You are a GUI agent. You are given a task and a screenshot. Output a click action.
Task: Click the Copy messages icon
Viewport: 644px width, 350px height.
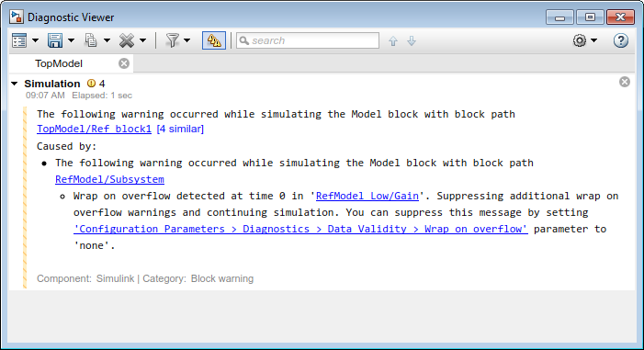91,40
